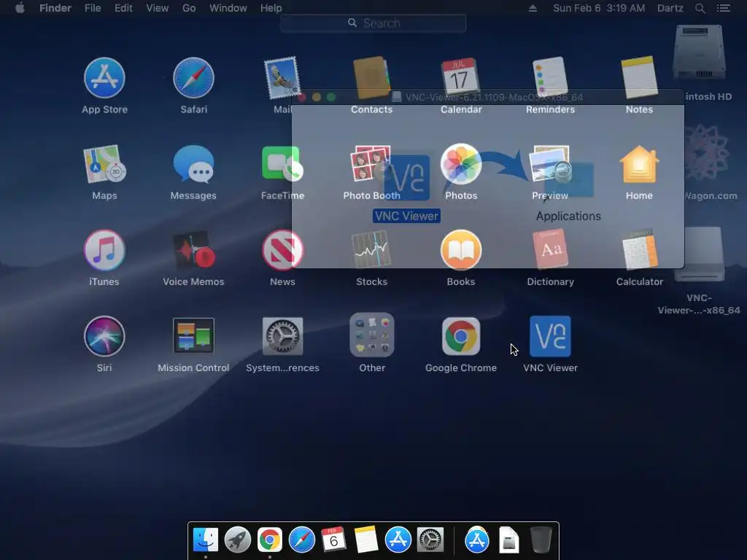The image size is (747, 560).
Task: Open the Window menu
Action: click(228, 8)
